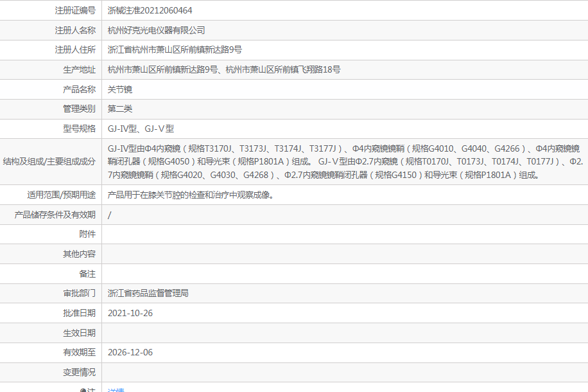Viewport: 588px width, 392px height.
Task: Click the 注册证编号 row label
Action: 75,10
